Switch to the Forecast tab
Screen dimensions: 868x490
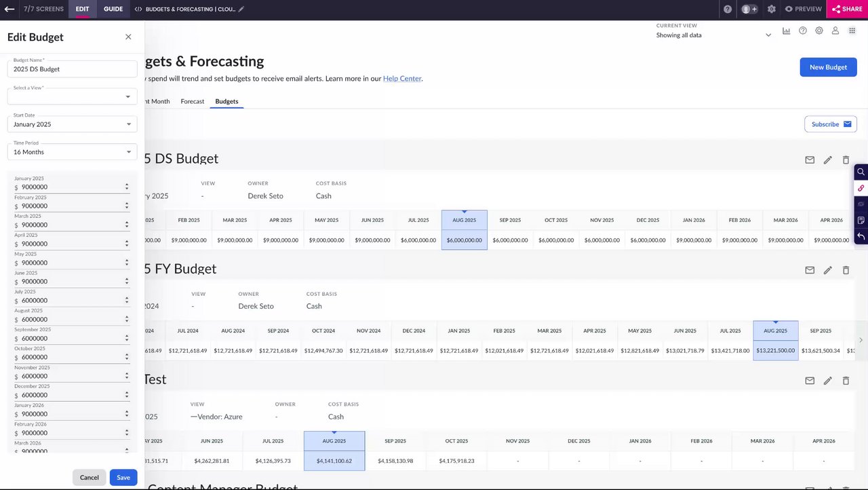click(193, 102)
